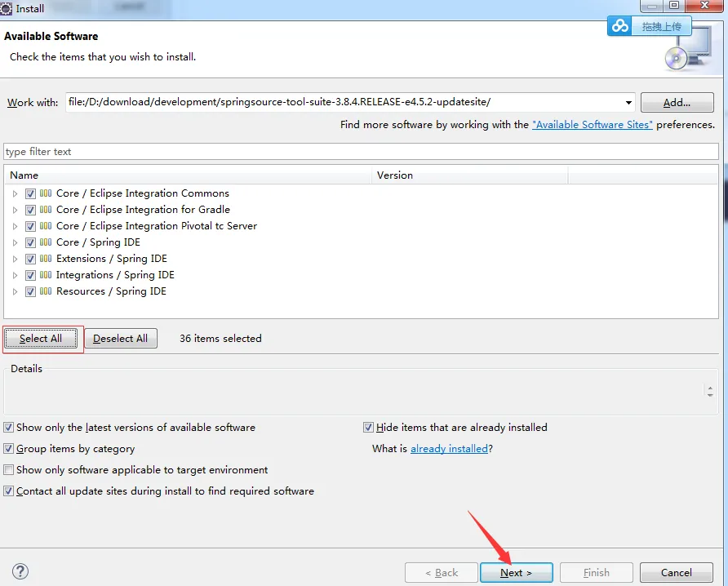
Task: Uncheck the Integrations / Spring IDE checkbox
Action: [x=30, y=275]
